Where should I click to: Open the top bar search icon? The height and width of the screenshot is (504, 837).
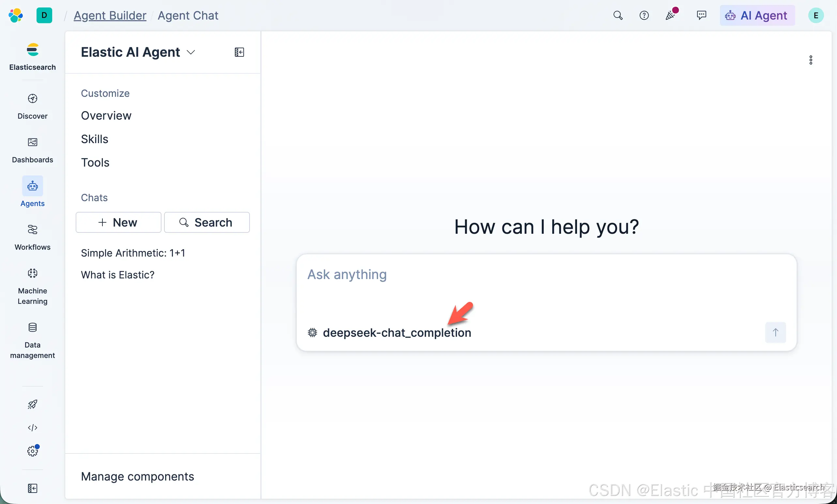[618, 15]
